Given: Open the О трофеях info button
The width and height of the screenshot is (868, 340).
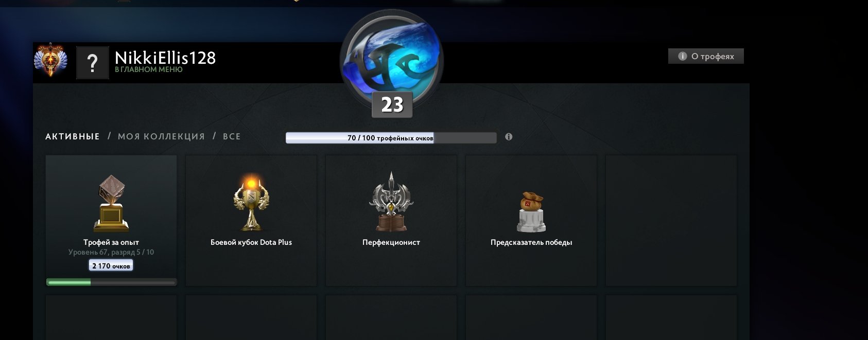Looking at the screenshot, I should 706,56.
